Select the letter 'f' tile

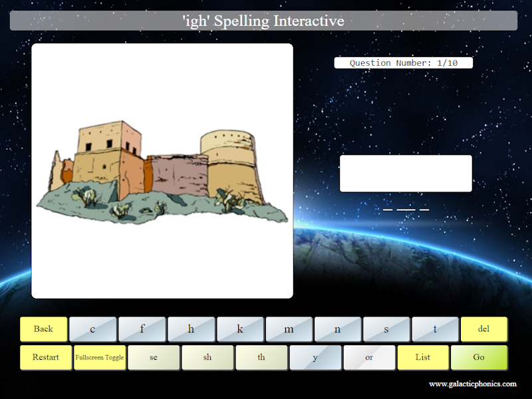coord(142,329)
